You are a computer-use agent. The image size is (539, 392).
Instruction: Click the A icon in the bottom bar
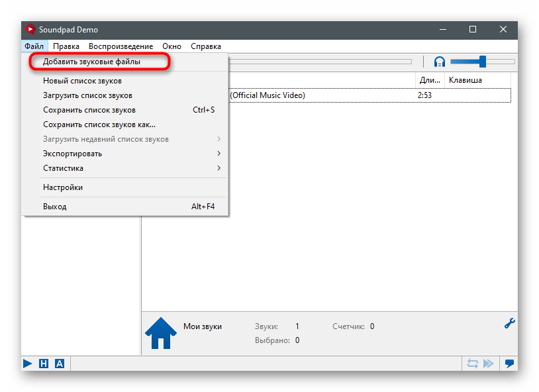point(60,364)
